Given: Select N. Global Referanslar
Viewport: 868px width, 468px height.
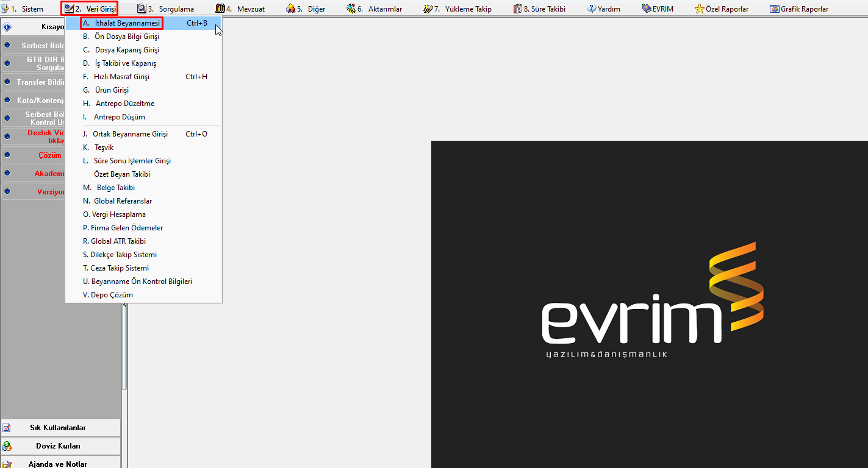Looking at the screenshot, I should 143,201.
